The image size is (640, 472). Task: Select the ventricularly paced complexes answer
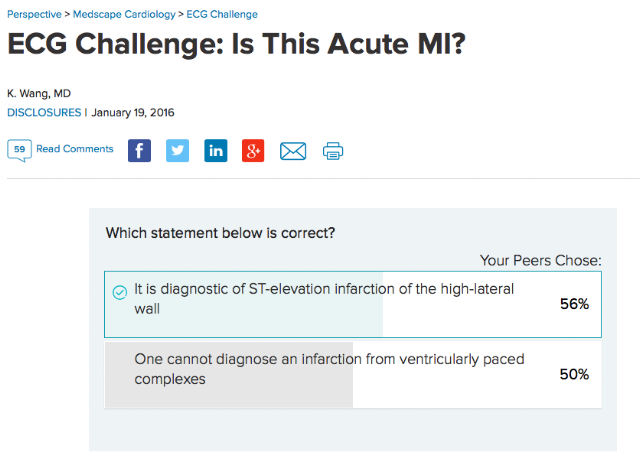[353, 374]
